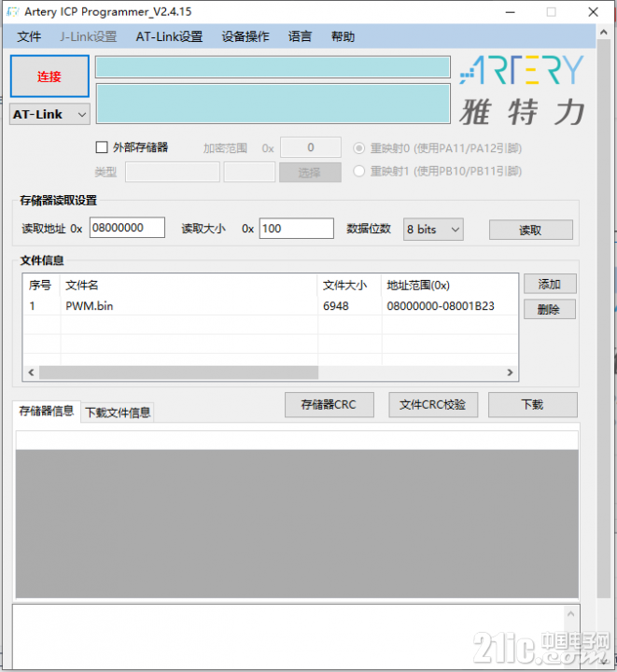Switch to the 存储器信息 tab
Screen dimensions: 617x672
(47, 412)
